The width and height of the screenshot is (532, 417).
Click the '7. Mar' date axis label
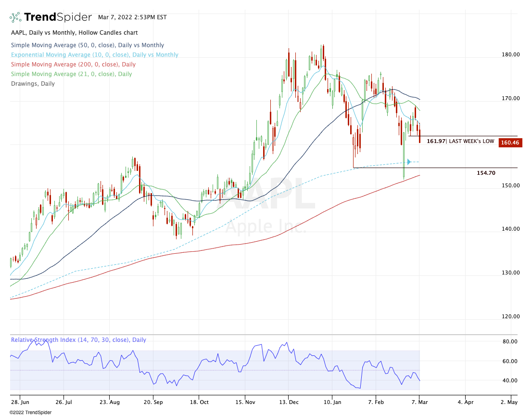pos(420,402)
